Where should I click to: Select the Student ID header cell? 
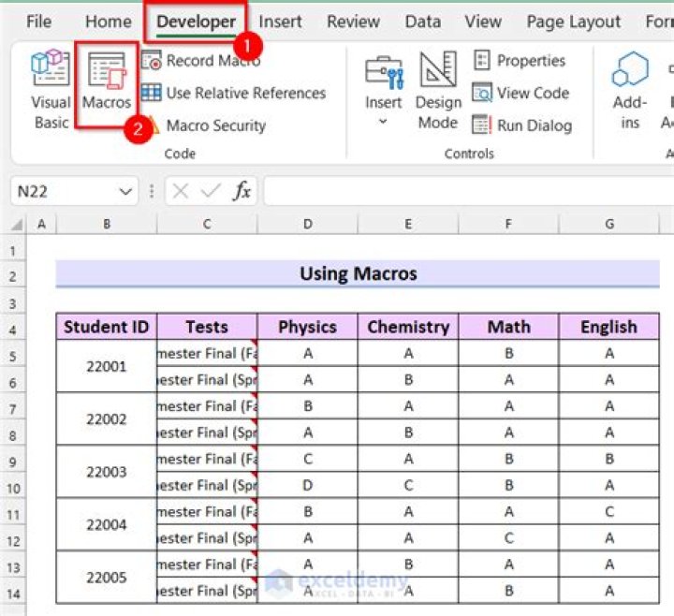[107, 327]
